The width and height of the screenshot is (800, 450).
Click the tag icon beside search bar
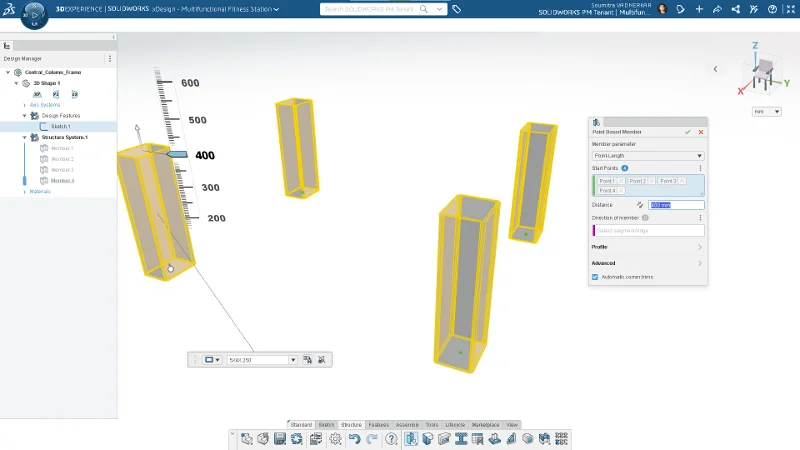[x=457, y=9]
